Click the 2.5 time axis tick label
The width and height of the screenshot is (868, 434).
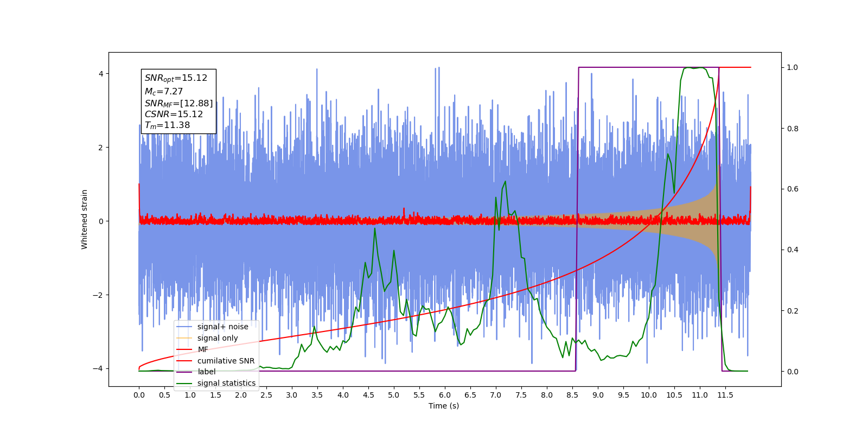point(266,395)
